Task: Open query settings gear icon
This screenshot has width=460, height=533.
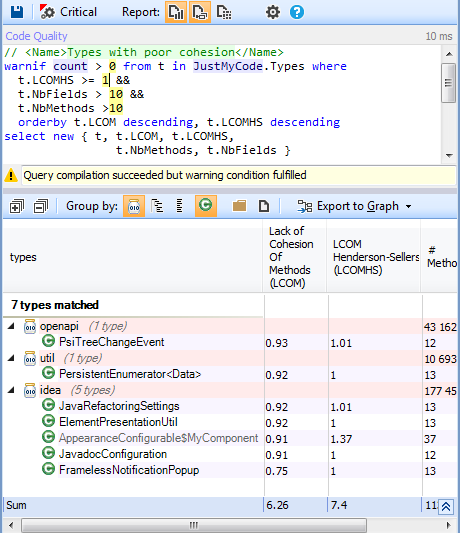Action: tap(273, 12)
